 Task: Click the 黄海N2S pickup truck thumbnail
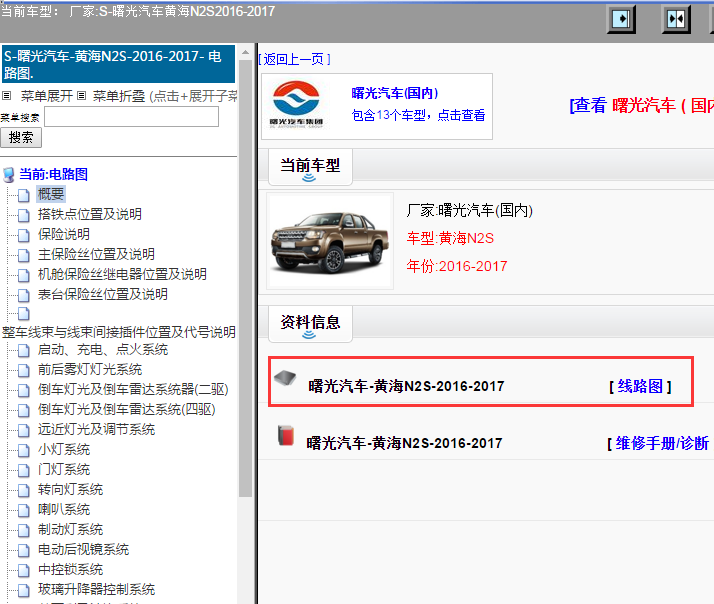tap(330, 241)
